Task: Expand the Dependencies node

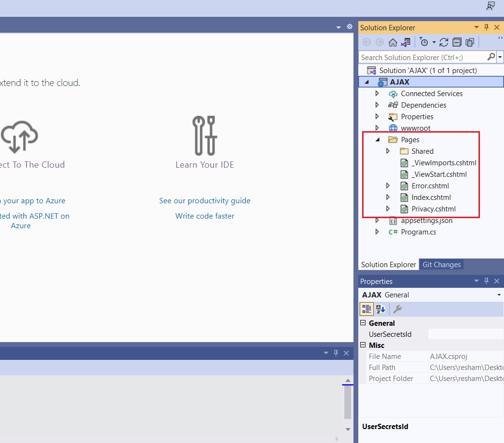Action: [x=377, y=105]
